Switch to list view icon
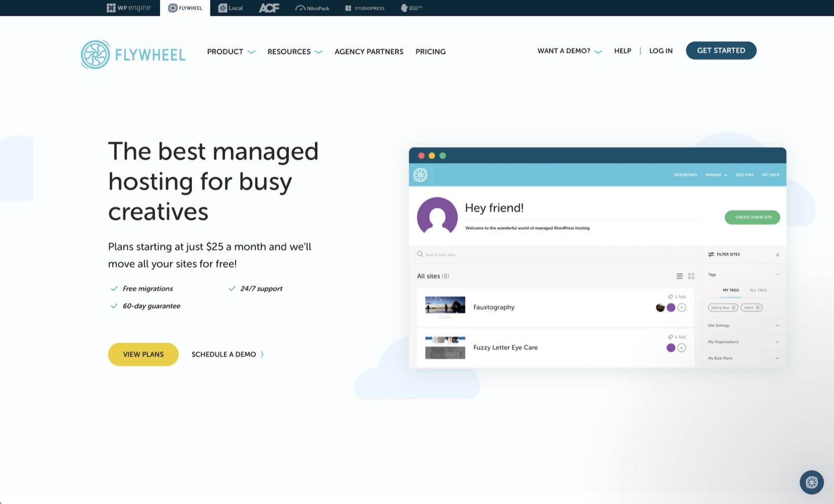This screenshot has width=834, height=504. [680, 276]
